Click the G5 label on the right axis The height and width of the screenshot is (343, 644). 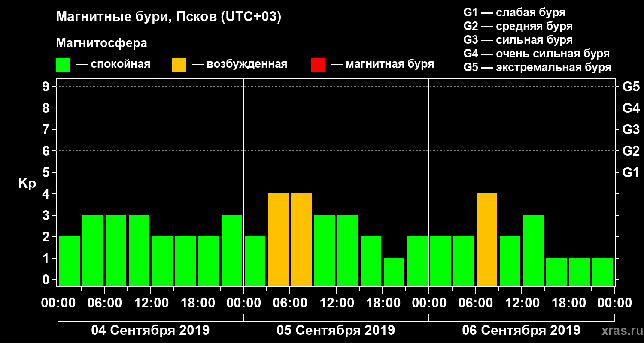(631, 87)
